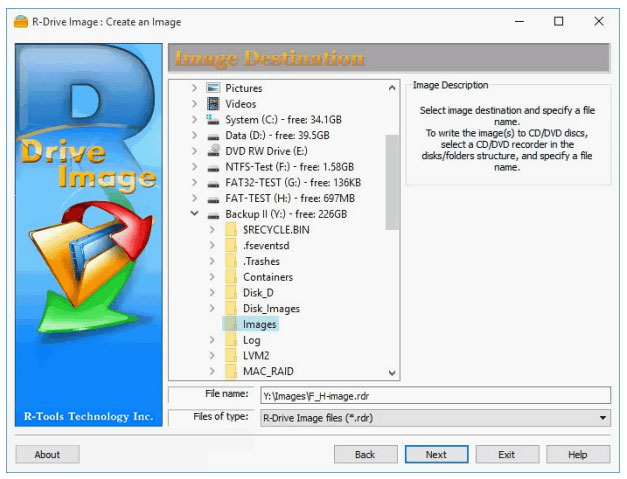Click the tree scrollbar up arrow
The image size is (627, 479).
[392, 88]
